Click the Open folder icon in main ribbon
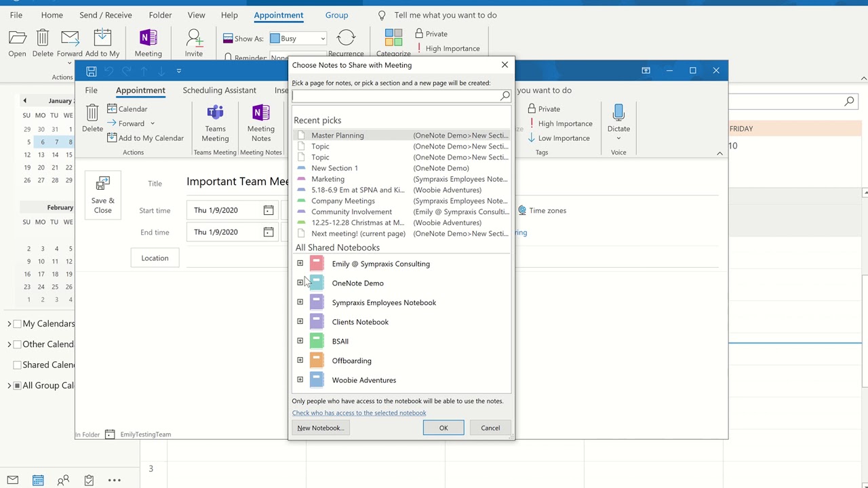The width and height of the screenshot is (868, 488). pyautogui.click(x=18, y=38)
